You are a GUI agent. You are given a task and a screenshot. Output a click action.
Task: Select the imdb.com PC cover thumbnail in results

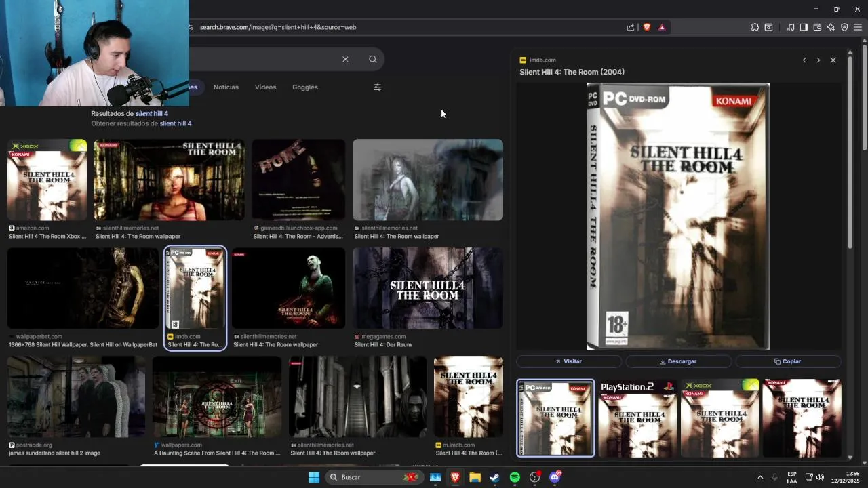[195, 288]
